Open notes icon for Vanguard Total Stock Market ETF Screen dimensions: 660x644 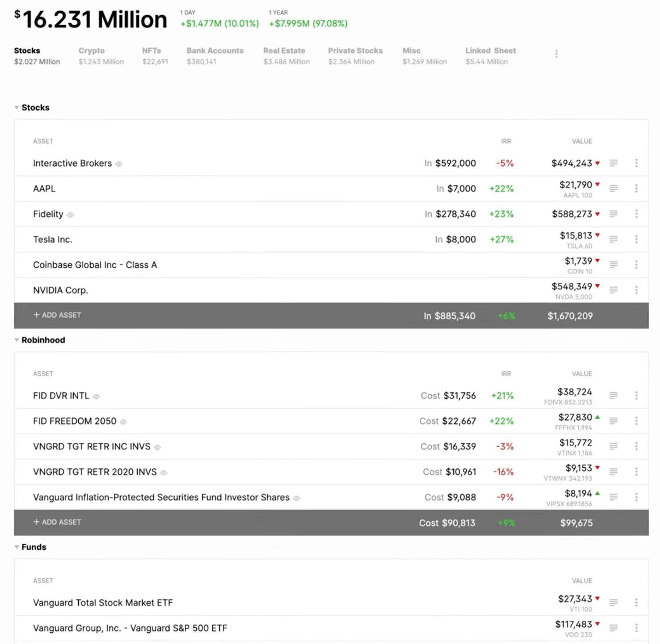(x=613, y=602)
